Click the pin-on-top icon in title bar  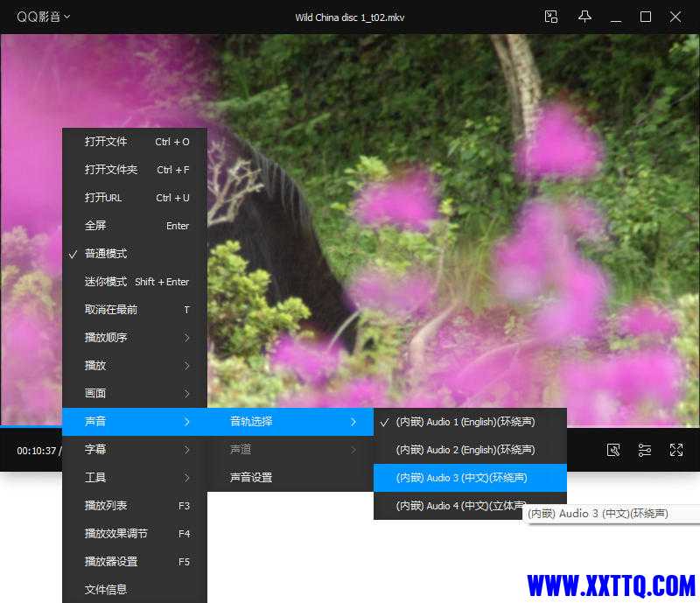[x=584, y=17]
